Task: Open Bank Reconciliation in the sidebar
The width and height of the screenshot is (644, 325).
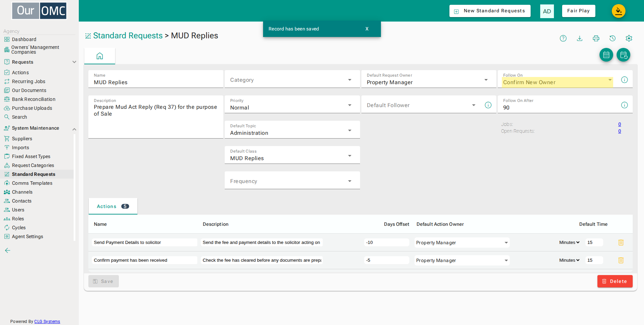Action: point(34,99)
